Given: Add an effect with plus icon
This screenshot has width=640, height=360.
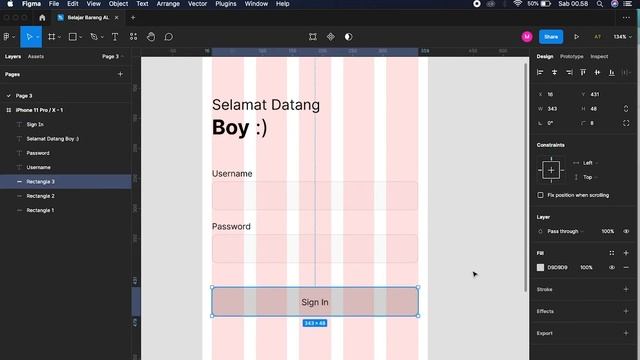Looking at the screenshot, I should pyautogui.click(x=626, y=311).
